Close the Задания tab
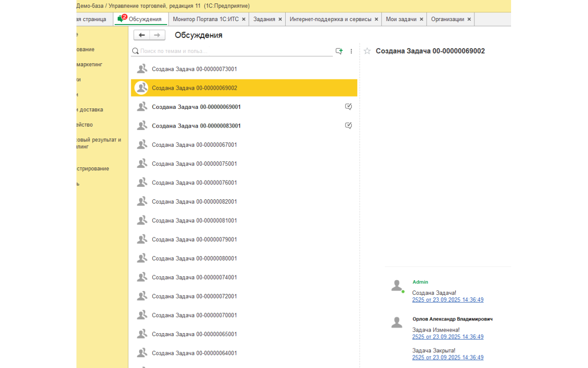588x368 pixels. (280, 19)
